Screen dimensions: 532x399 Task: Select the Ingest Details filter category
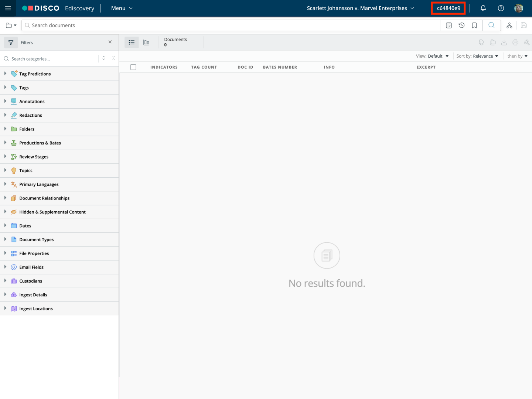point(59,295)
